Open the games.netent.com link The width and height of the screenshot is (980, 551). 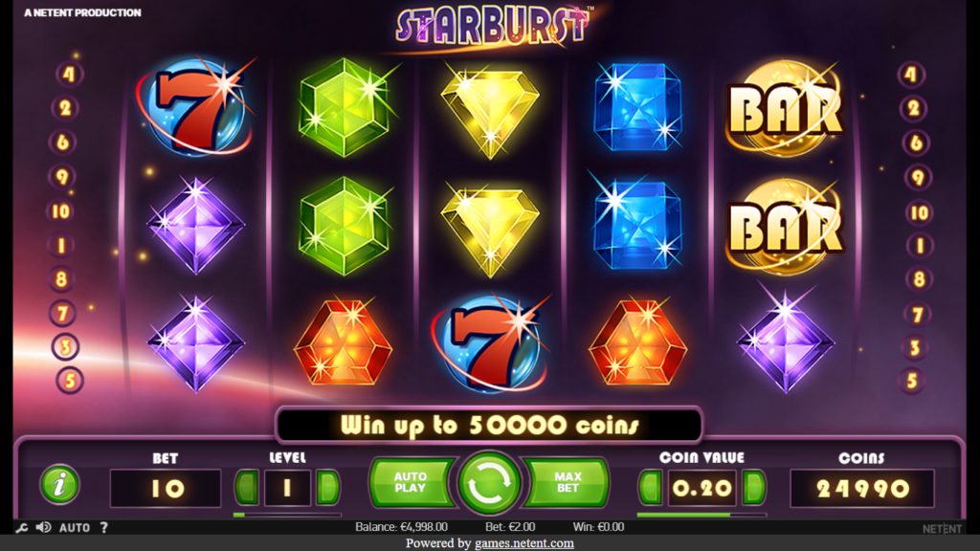coord(523,543)
